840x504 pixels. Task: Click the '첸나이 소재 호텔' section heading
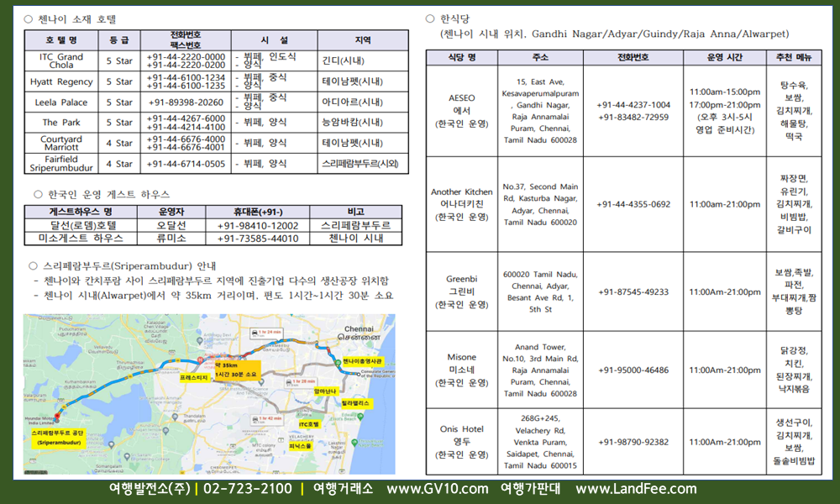77,19
